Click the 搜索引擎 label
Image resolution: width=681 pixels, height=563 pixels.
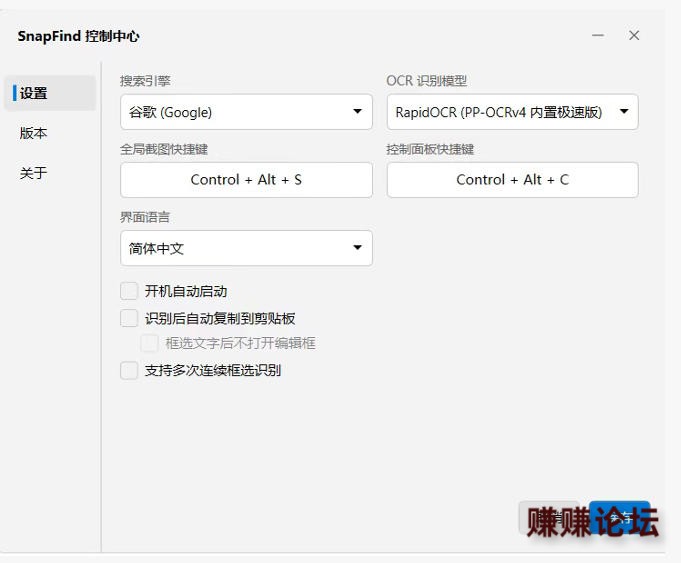tap(145, 81)
